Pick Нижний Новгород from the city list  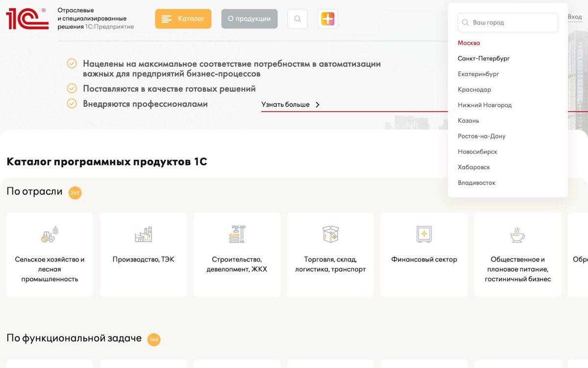pos(485,105)
